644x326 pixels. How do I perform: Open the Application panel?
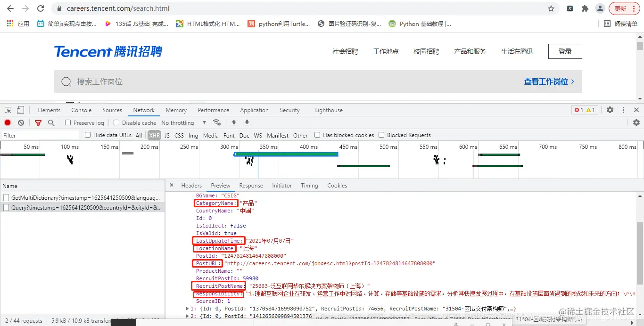coord(254,110)
